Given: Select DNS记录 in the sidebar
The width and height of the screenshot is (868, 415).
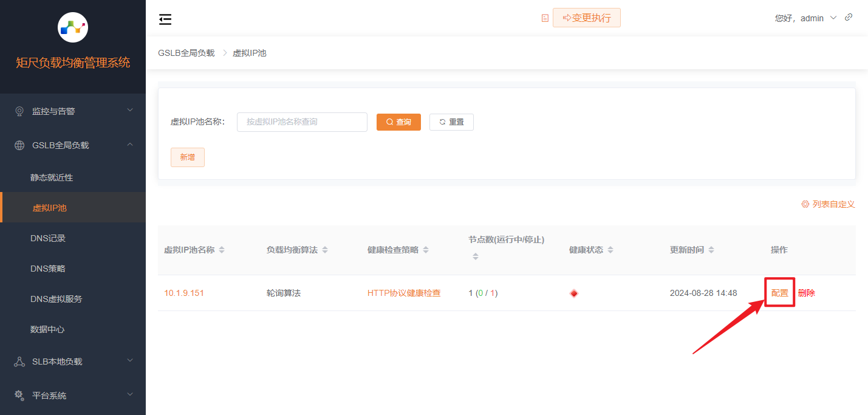Looking at the screenshot, I should (49, 238).
